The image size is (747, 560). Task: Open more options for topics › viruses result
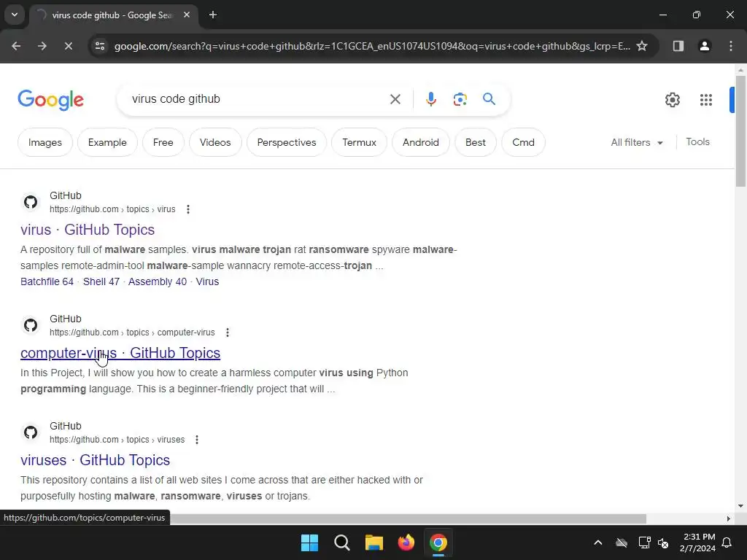click(x=197, y=440)
